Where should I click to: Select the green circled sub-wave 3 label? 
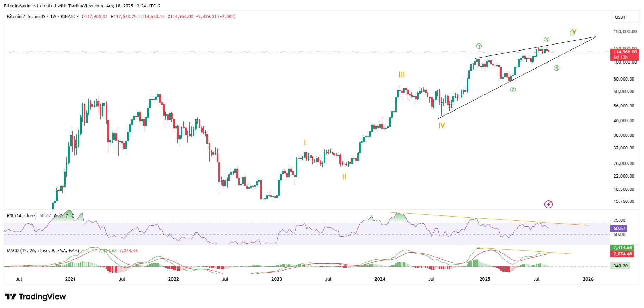[547, 40]
